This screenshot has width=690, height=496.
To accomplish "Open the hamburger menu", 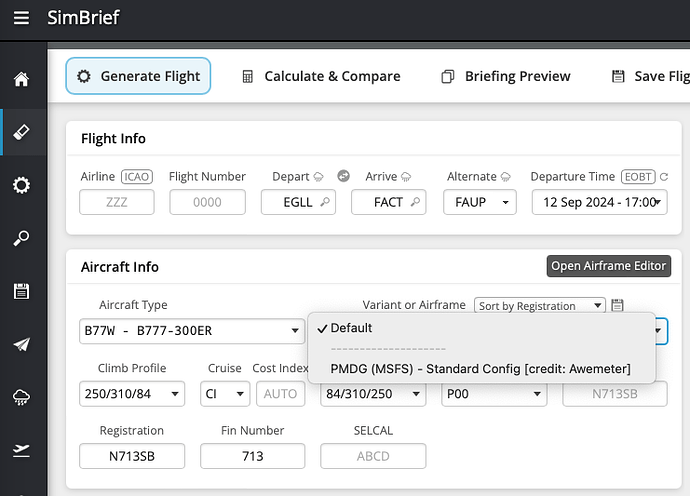I will coord(21,18).
